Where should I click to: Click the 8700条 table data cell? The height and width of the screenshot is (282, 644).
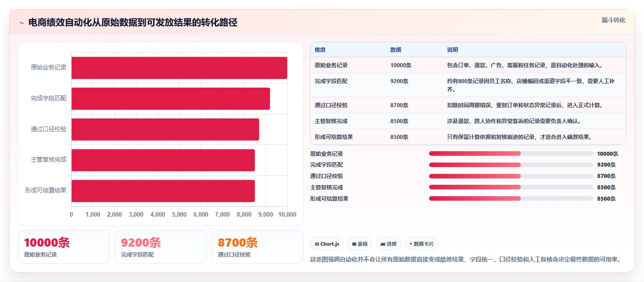pos(399,105)
